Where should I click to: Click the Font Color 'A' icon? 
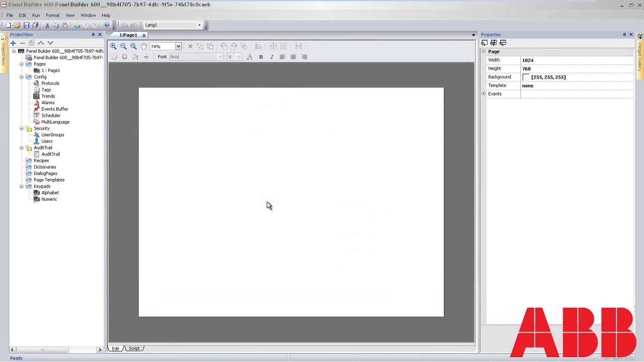[x=250, y=57]
